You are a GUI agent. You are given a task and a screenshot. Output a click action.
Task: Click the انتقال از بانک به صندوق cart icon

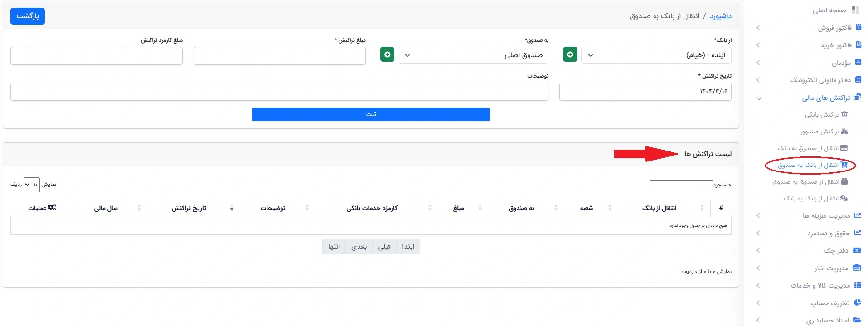(844, 165)
